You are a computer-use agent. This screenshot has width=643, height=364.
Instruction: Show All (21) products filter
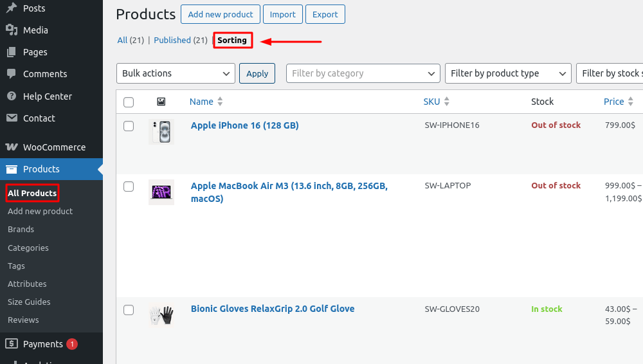131,41
